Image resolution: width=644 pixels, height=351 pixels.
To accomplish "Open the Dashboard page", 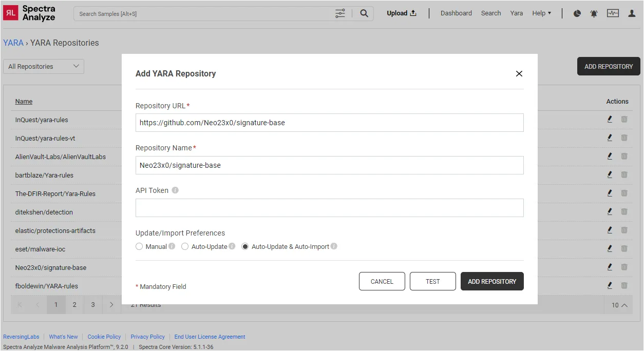I will point(456,13).
